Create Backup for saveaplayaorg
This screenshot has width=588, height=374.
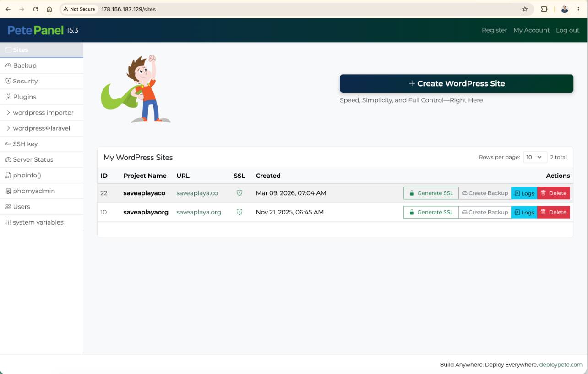coord(485,212)
